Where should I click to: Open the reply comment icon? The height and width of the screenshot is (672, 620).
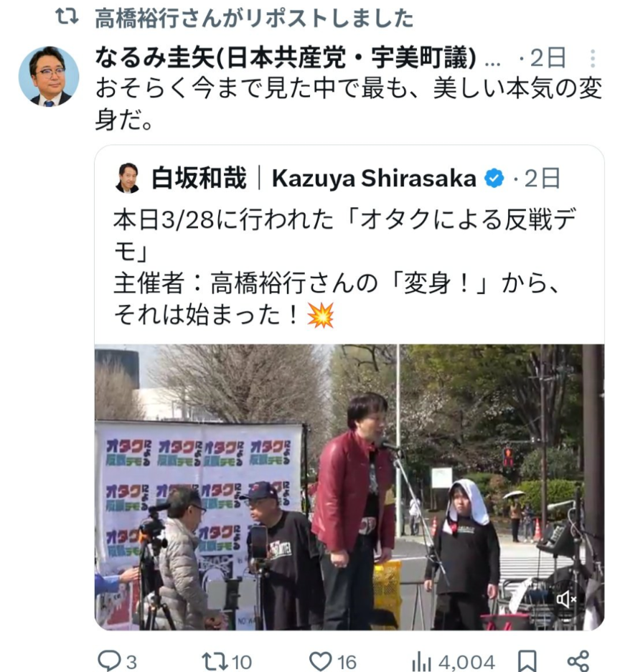[109, 661]
